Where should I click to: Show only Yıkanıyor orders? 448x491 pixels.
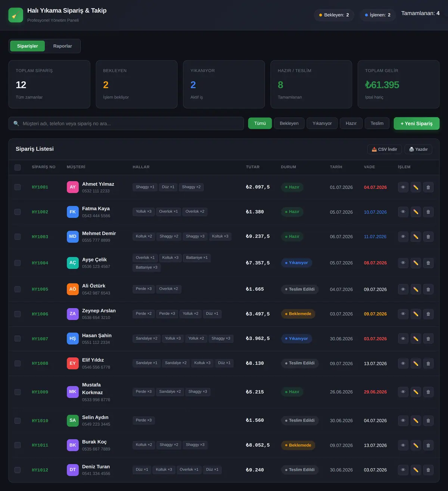[x=322, y=123]
